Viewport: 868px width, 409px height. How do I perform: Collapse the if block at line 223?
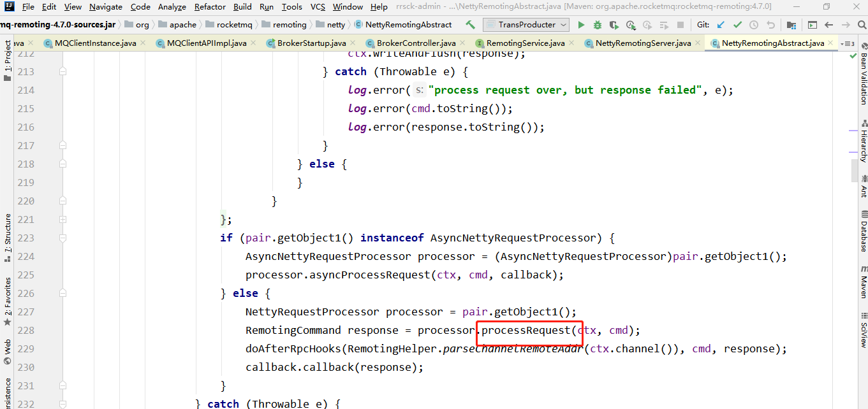(x=63, y=238)
